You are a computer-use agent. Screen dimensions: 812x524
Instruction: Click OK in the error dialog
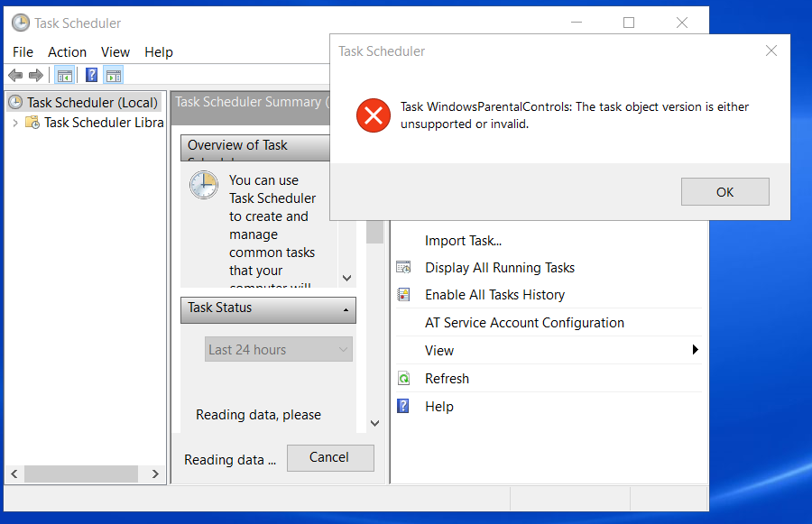tap(725, 191)
